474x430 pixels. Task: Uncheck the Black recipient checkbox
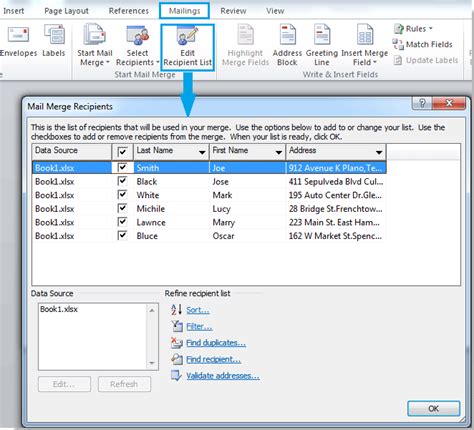[x=122, y=181]
